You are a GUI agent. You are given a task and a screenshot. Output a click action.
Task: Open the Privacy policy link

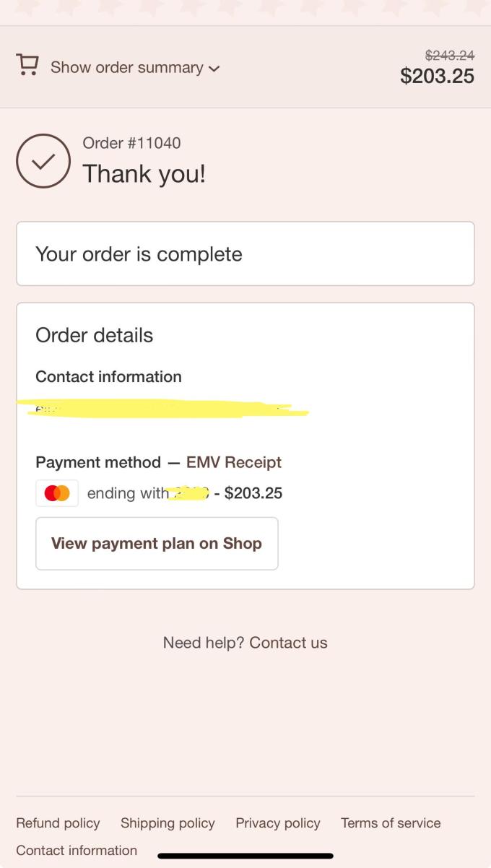pos(278,823)
